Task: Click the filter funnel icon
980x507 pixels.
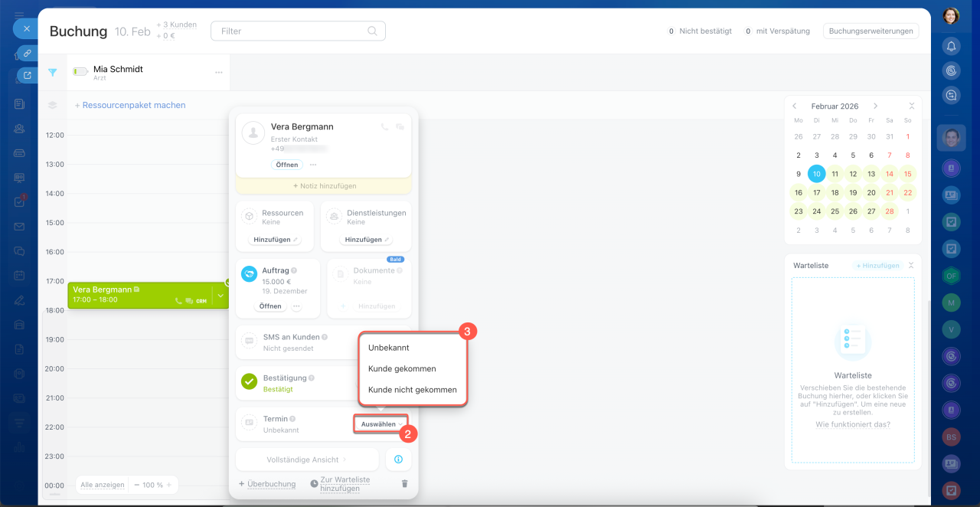Action: click(53, 73)
